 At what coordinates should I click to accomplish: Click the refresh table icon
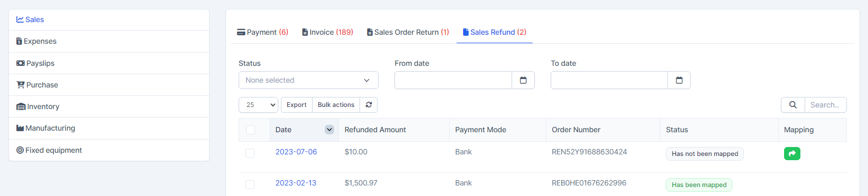[x=369, y=105]
